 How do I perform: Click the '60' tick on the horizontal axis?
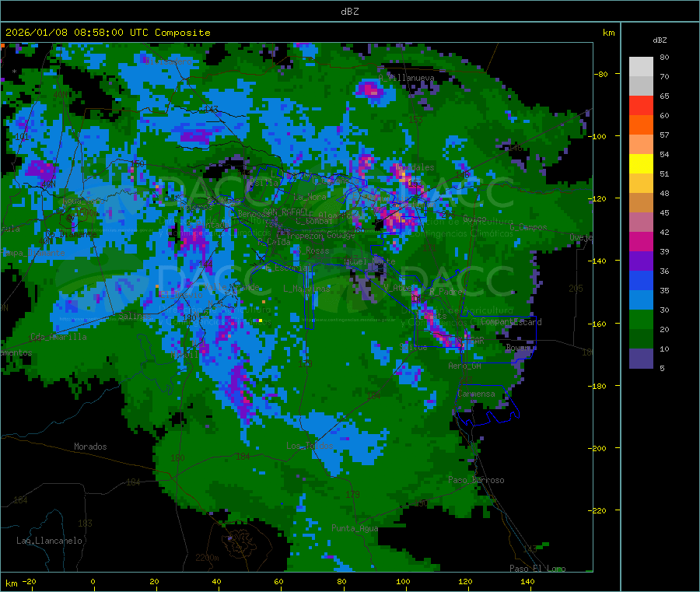(x=278, y=582)
